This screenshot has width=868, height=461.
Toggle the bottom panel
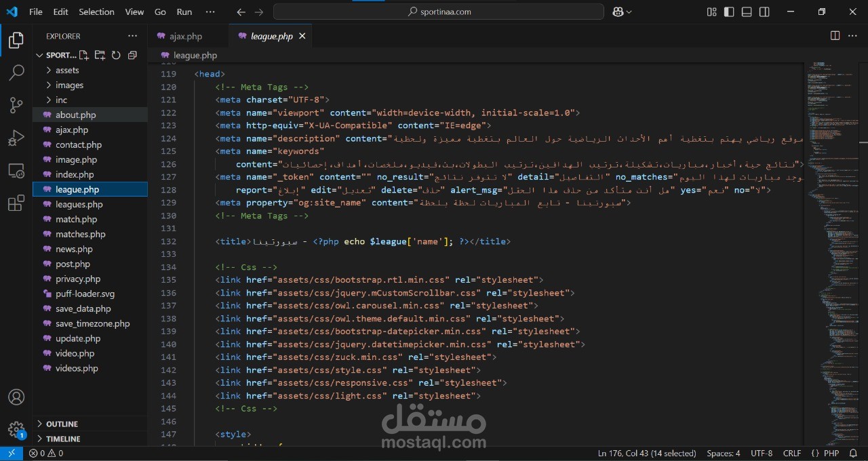point(747,12)
